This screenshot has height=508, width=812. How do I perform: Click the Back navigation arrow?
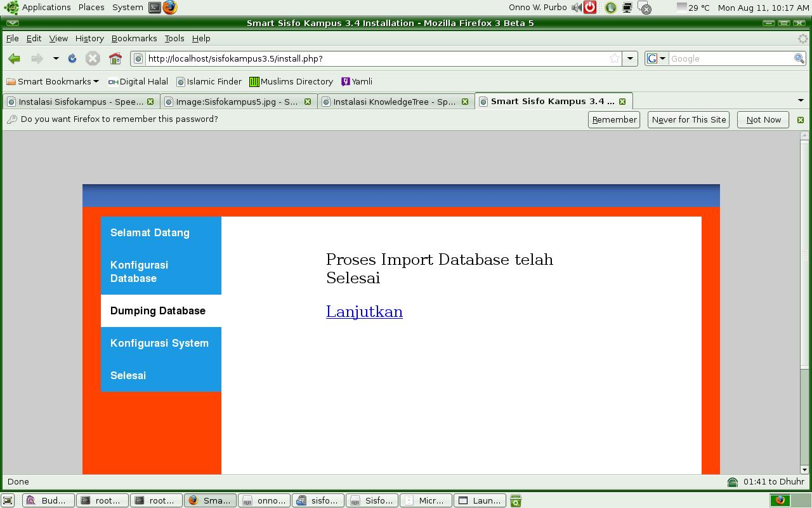point(14,58)
